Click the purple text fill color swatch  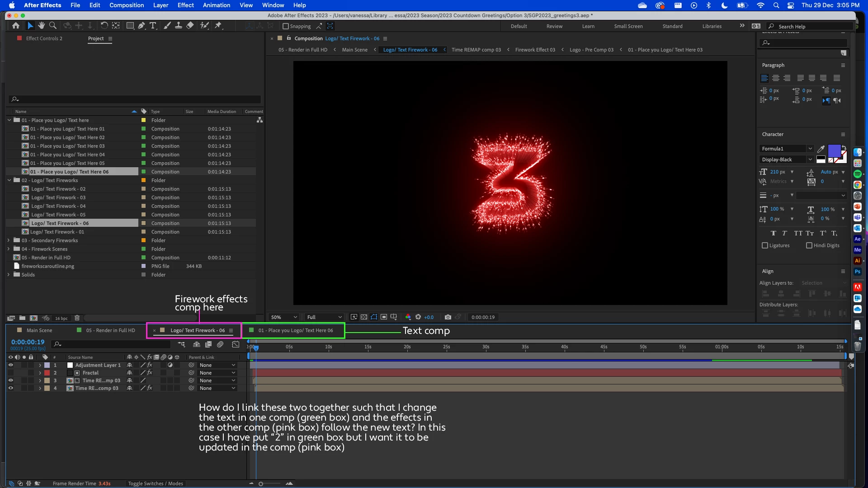click(834, 150)
